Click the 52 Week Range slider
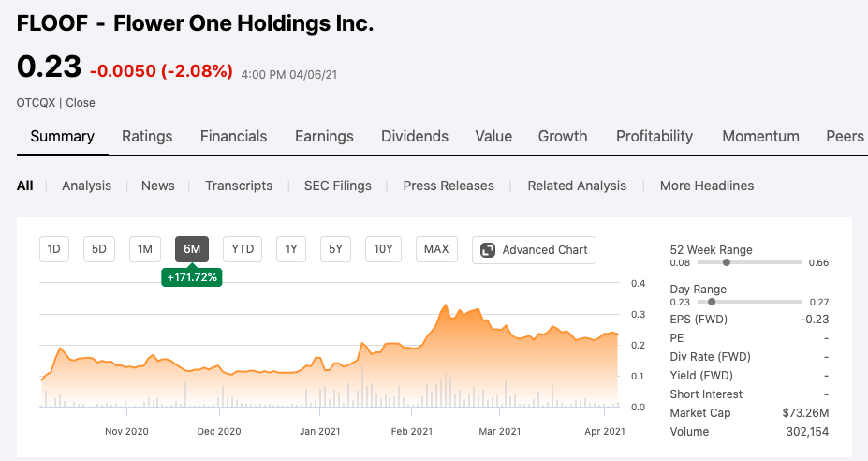Screen dimensions: 868x461 [x=727, y=263]
